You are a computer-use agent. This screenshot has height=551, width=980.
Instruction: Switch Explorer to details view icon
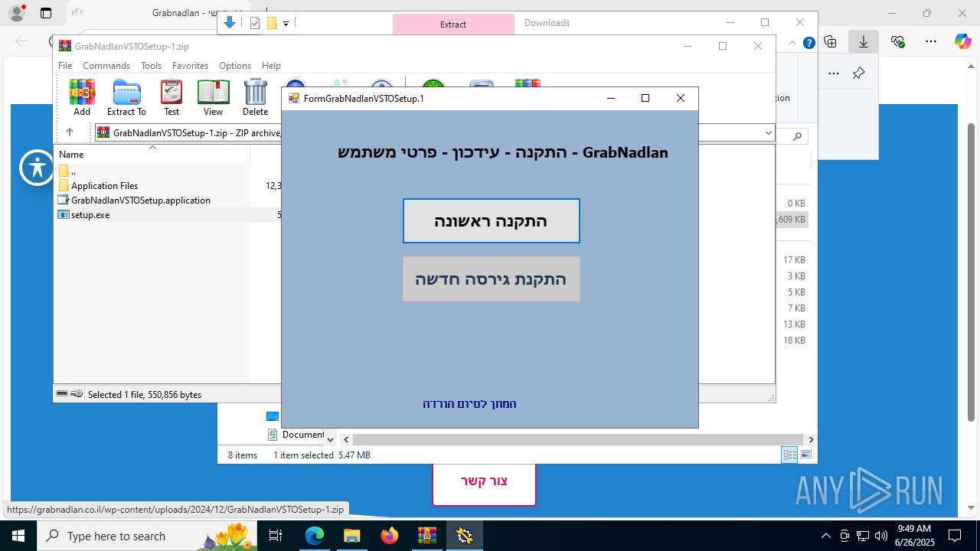789,455
